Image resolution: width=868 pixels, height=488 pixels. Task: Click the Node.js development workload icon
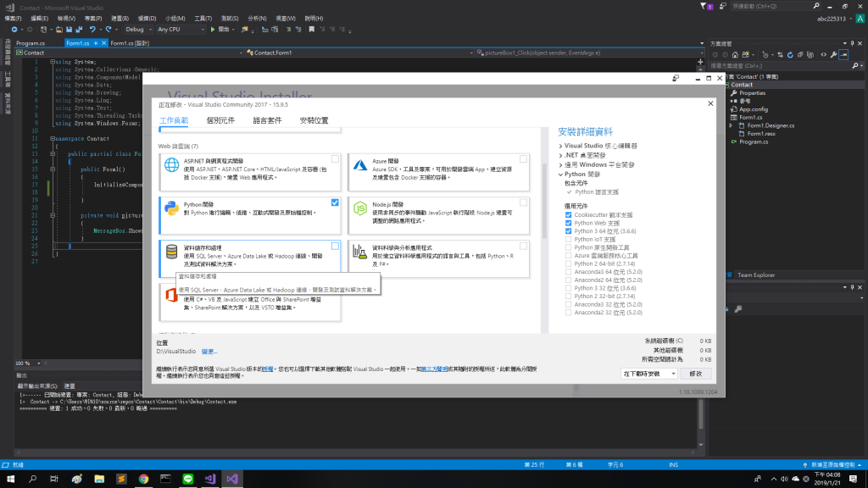click(360, 208)
